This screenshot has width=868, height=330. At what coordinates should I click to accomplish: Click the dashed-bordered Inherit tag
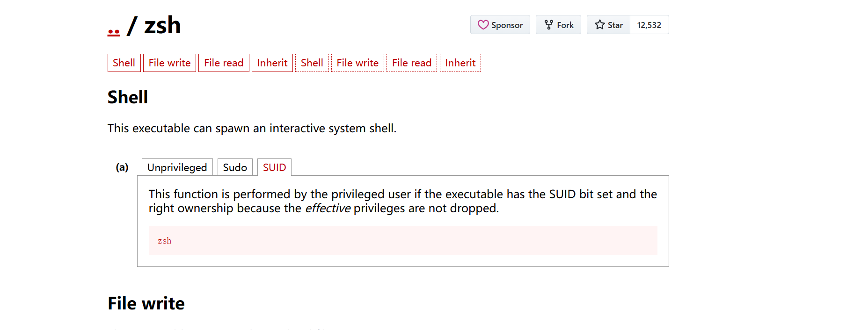pos(460,63)
